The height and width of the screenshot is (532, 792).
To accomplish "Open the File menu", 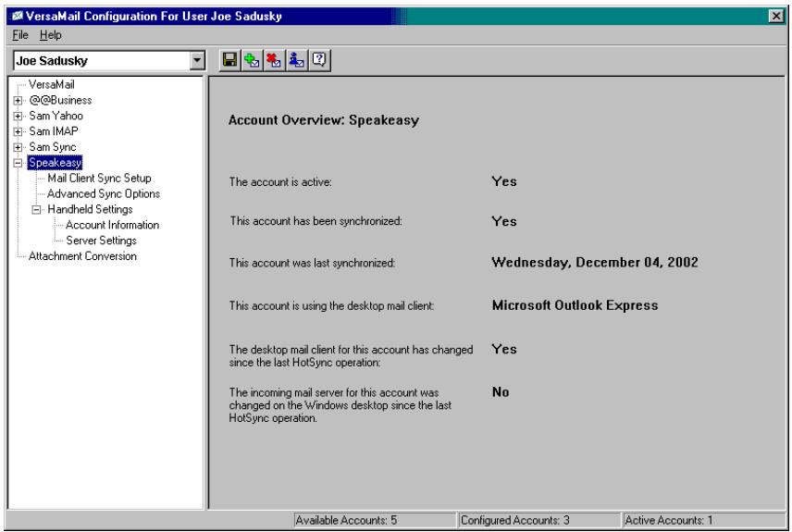I will 20,35.
